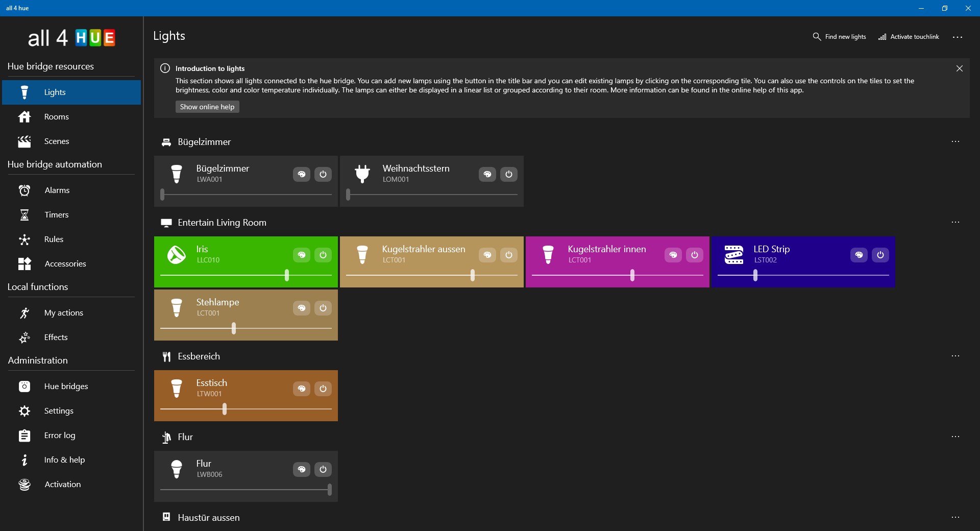This screenshot has height=531, width=980.
Task: Open the Alarms section
Action: [x=56, y=190]
